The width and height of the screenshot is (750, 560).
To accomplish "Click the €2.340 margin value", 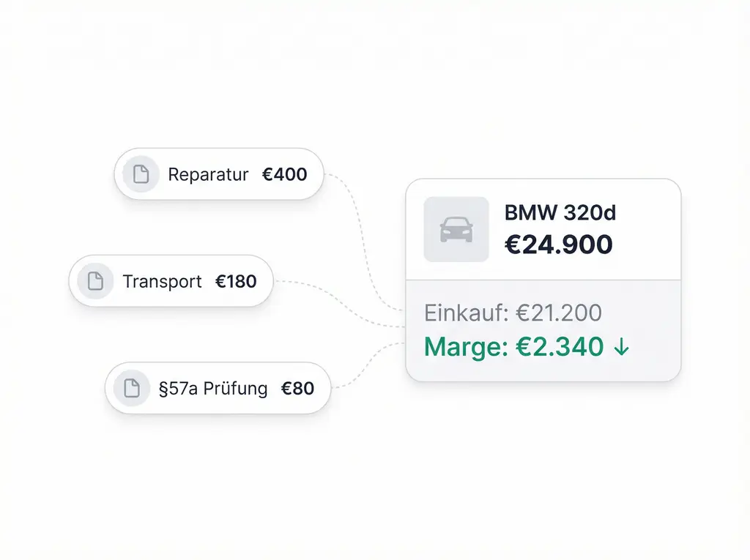I will tap(560, 346).
